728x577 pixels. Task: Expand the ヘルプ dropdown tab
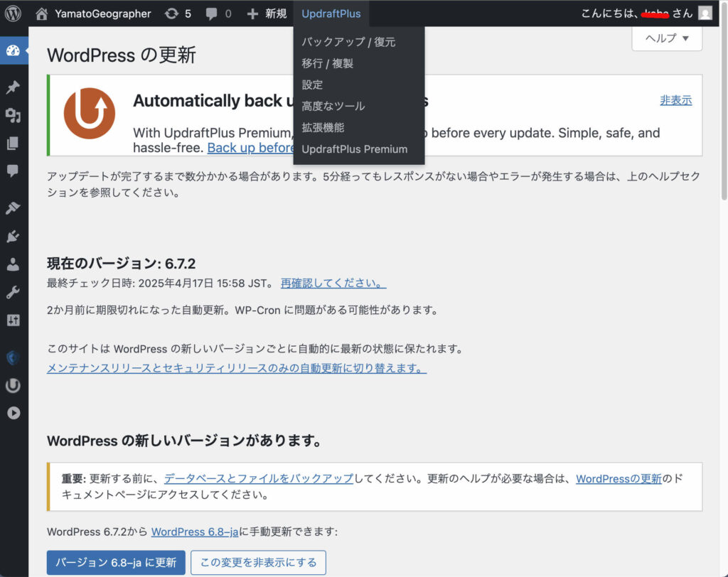(x=667, y=38)
